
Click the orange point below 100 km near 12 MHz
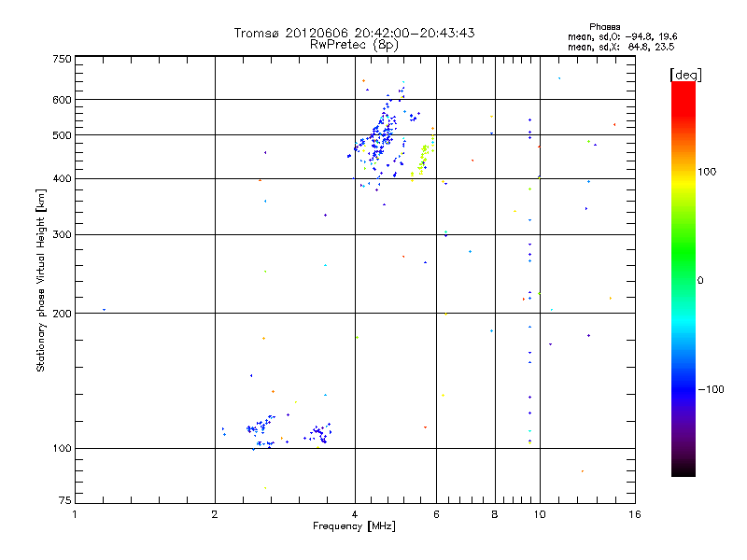click(582, 471)
